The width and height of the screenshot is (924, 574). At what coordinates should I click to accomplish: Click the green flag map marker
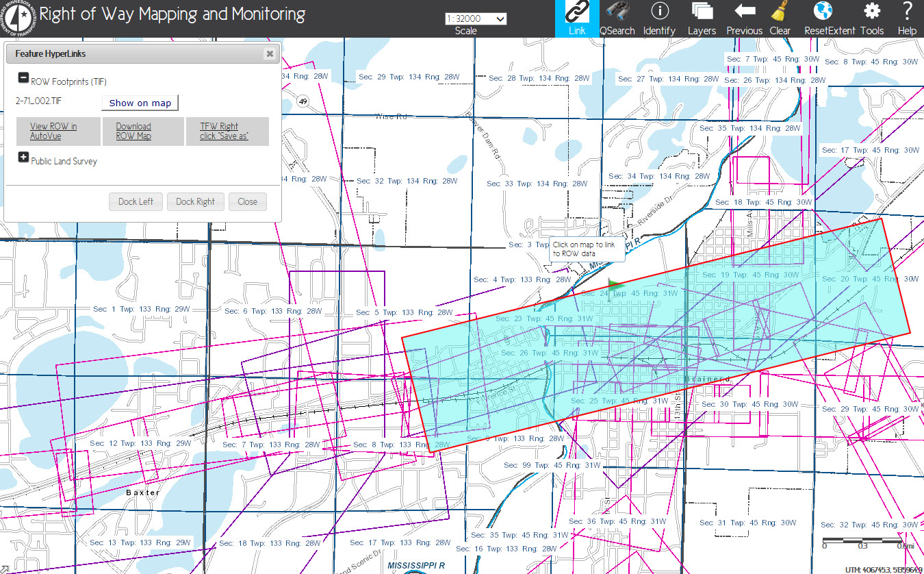point(614,285)
